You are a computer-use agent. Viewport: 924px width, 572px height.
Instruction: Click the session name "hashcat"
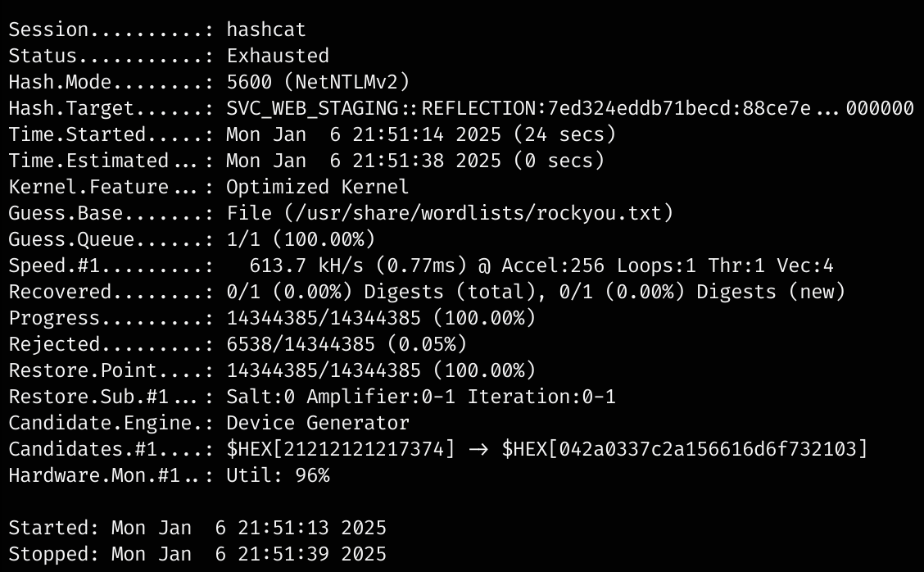click(x=266, y=30)
